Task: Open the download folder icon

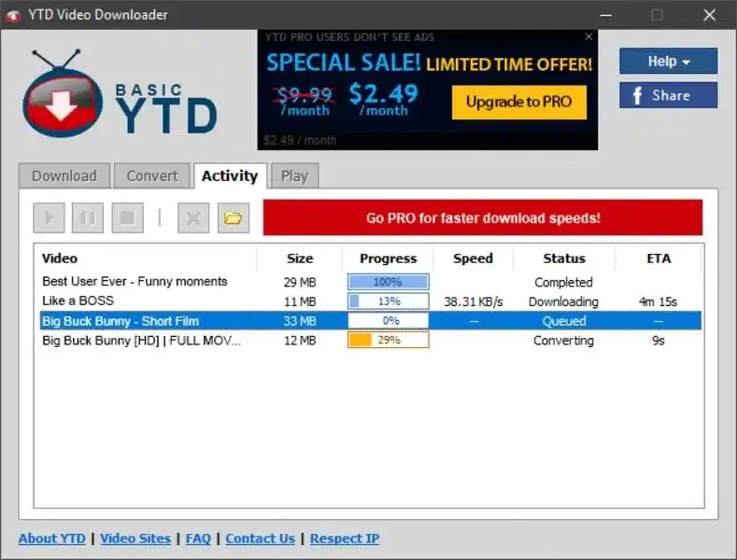Action: (x=233, y=218)
